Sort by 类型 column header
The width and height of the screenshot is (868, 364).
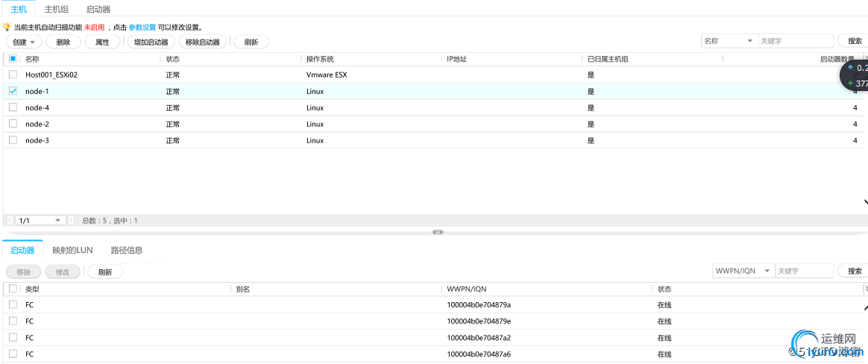tap(32, 289)
